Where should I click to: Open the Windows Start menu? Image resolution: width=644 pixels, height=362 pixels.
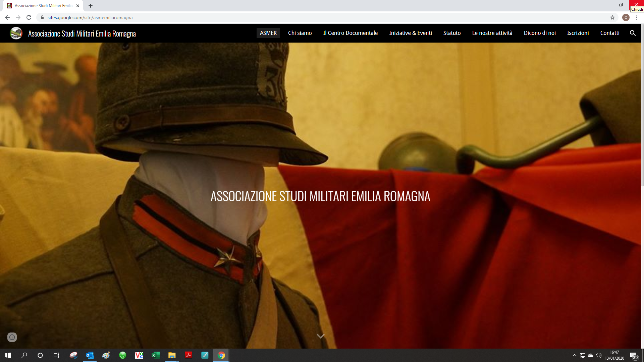(x=8, y=355)
